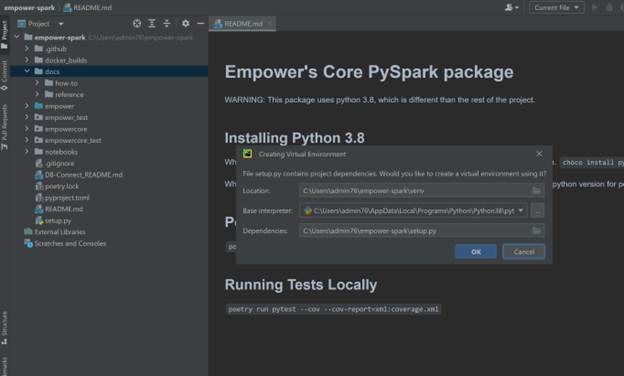Click the ellipsis button next to Base interpreter
Screen dimensions: 624x376
(538, 210)
